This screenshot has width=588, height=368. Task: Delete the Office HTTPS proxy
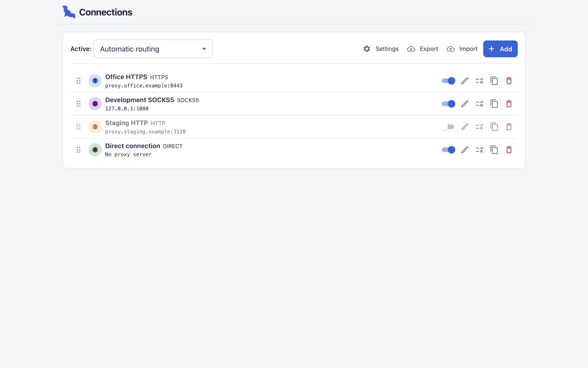(509, 81)
